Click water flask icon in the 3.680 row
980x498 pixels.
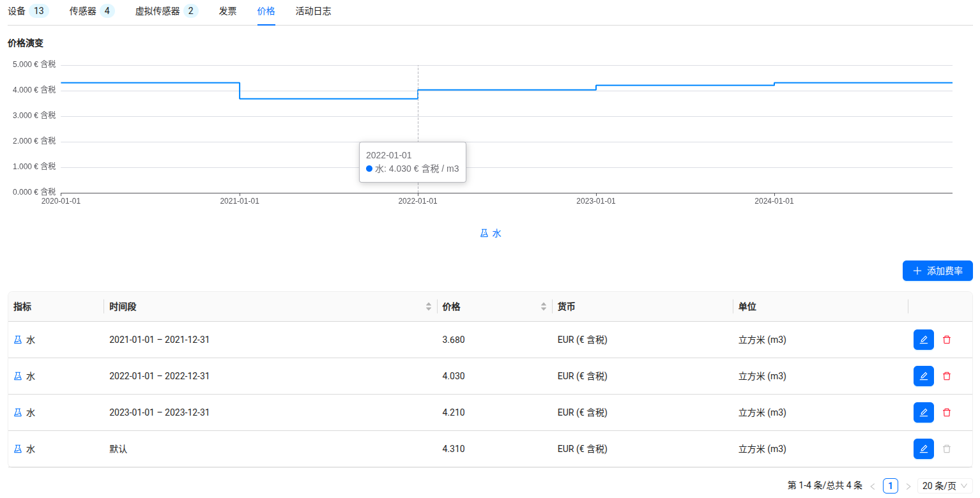[x=18, y=340]
